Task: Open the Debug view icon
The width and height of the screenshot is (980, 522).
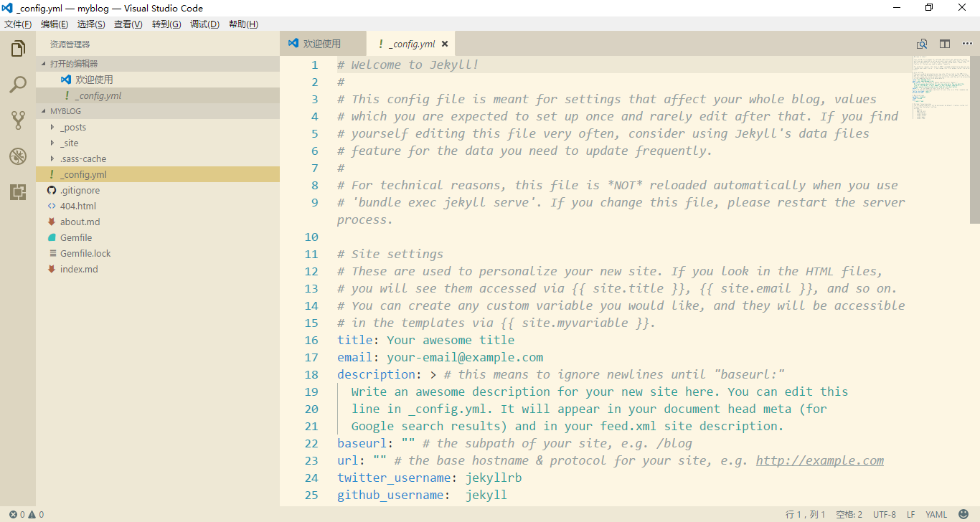Action: coord(18,156)
